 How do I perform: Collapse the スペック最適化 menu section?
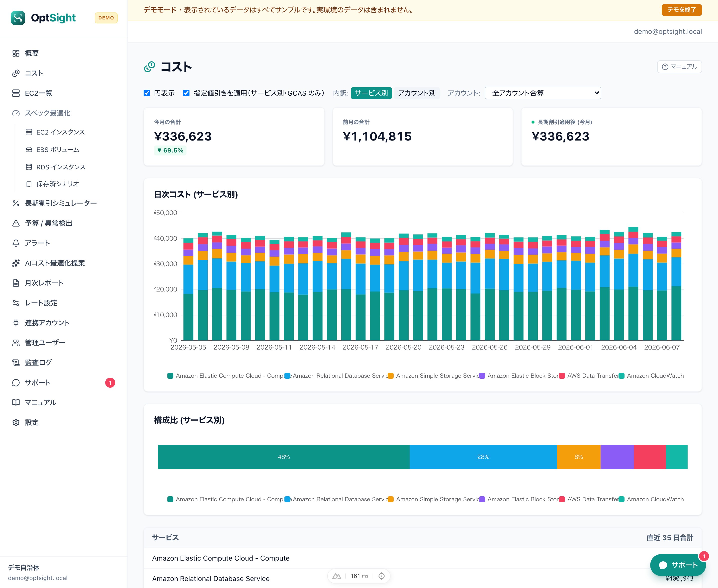[x=47, y=113]
